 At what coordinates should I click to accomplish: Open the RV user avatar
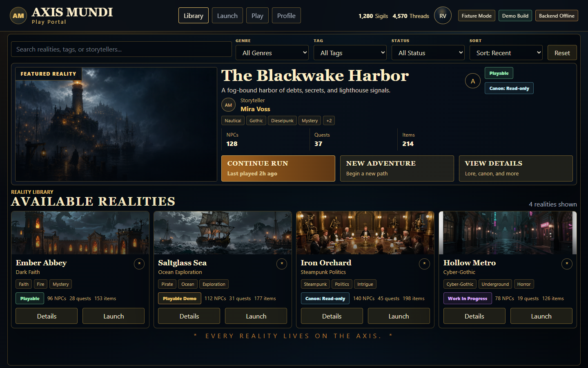[x=443, y=16]
